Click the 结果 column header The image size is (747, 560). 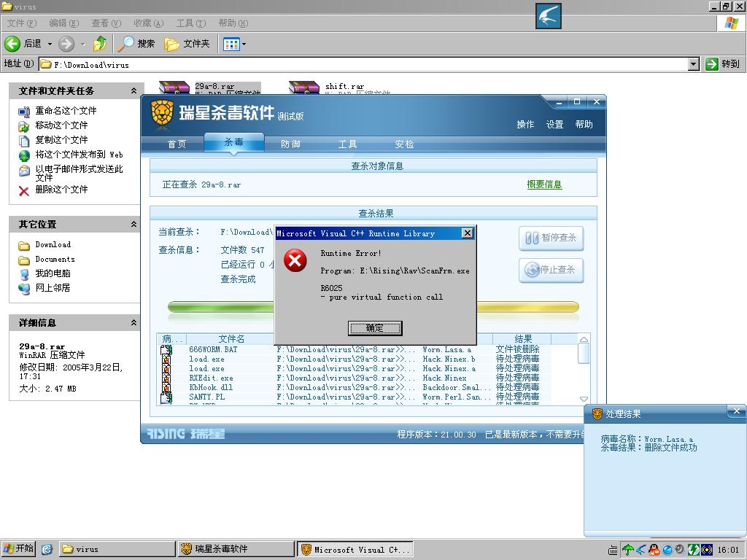522,338
